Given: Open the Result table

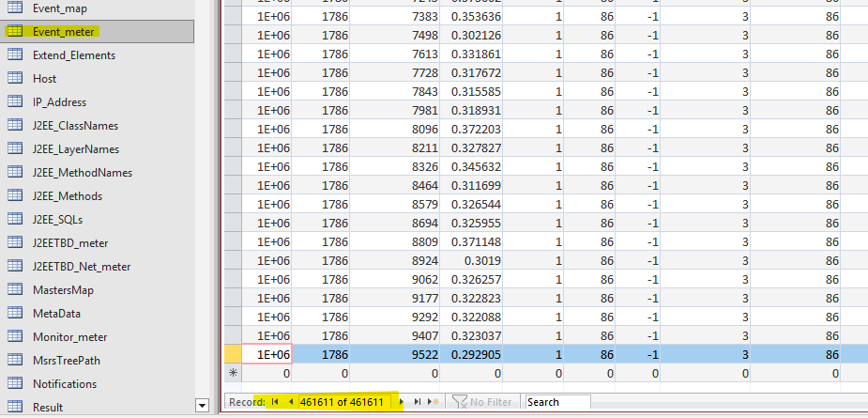Looking at the screenshot, I should click(x=98, y=408).
